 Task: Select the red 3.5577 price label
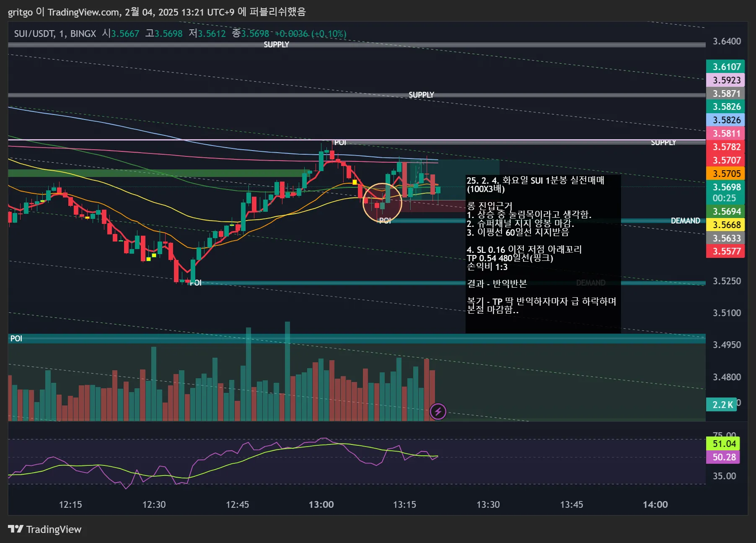[725, 251]
